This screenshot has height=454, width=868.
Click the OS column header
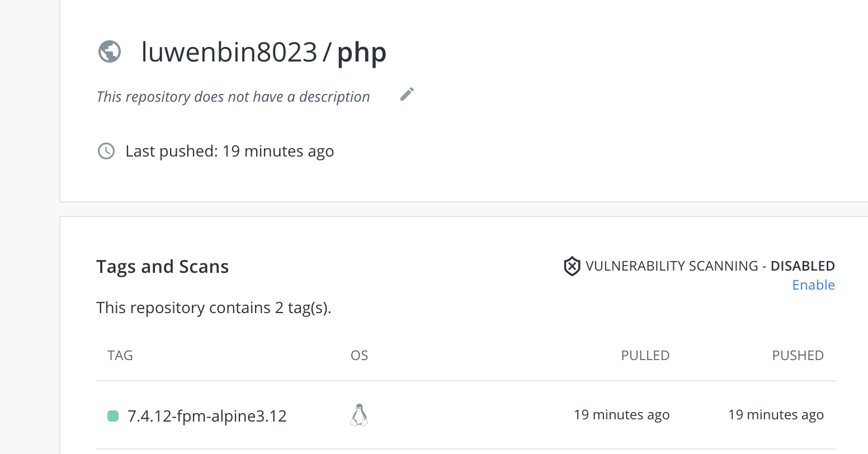pyautogui.click(x=359, y=356)
